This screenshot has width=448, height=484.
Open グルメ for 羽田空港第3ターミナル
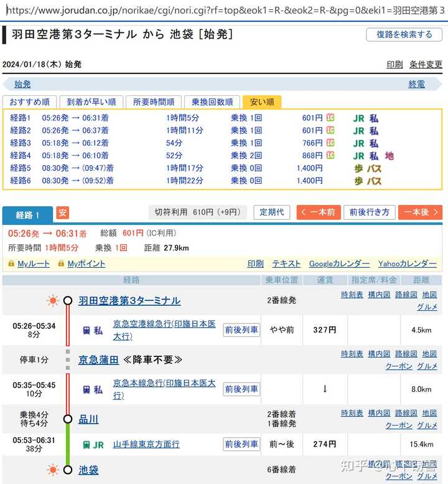point(427,307)
